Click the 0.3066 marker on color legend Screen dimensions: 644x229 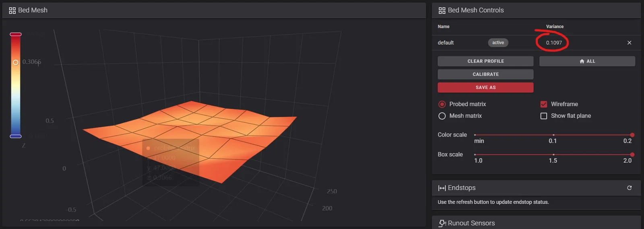(16, 62)
